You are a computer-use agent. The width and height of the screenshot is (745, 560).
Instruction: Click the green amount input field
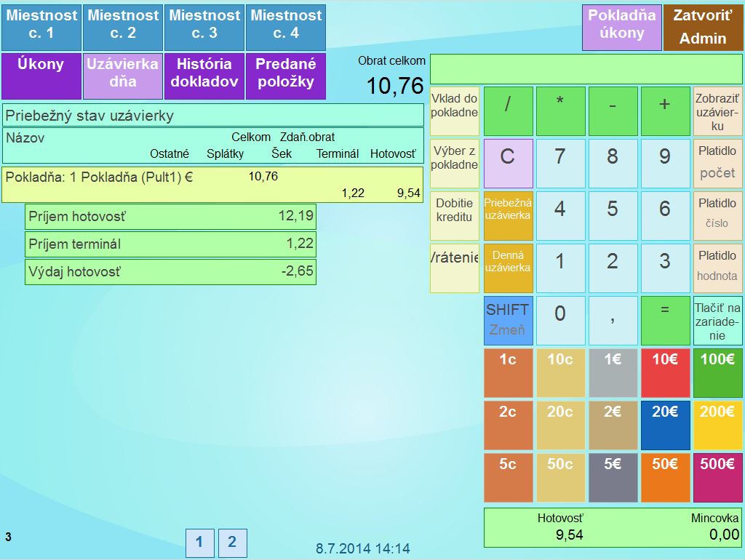click(x=586, y=69)
